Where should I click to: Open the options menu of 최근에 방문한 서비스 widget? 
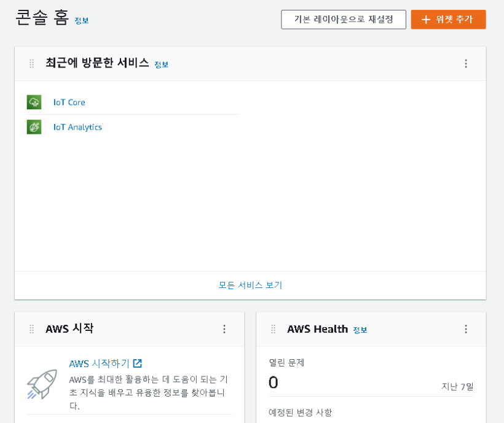coord(466,64)
